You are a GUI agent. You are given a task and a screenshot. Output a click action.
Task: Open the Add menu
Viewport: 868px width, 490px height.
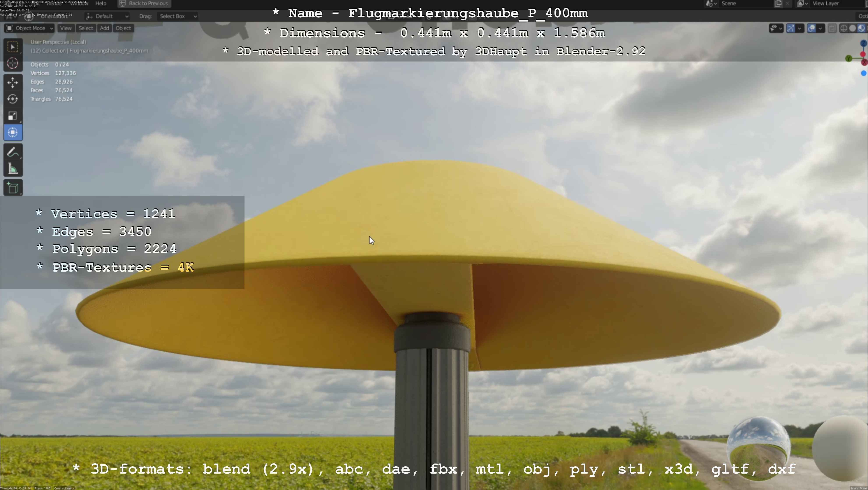click(104, 28)
